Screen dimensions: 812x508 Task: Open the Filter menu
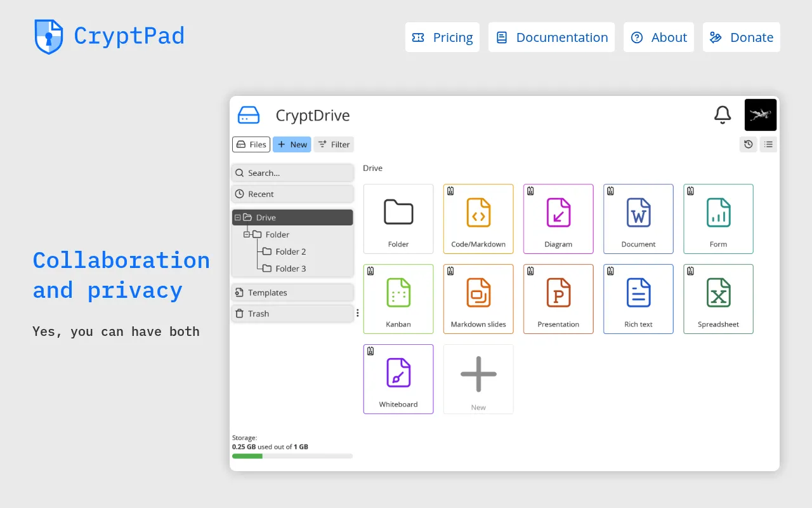click(334, 144)
